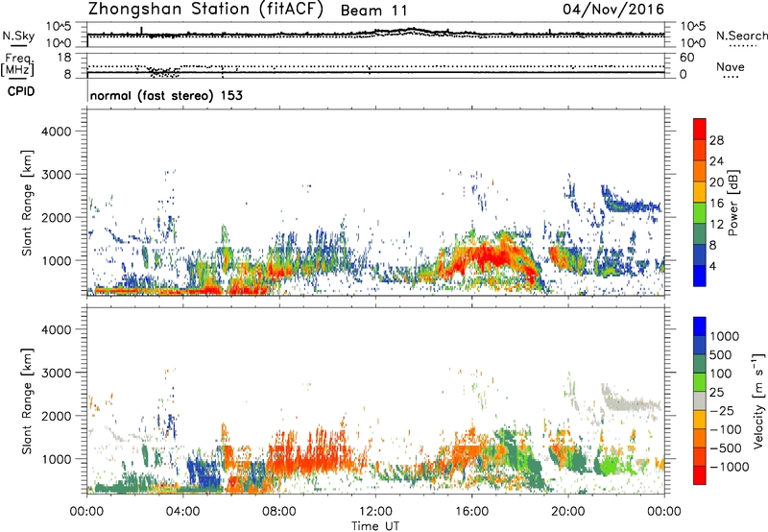This screenshot has height=532, width=768.
Task: Pick the bright blue top segment of velocity colorbar
Action: (x=700, y=326)
